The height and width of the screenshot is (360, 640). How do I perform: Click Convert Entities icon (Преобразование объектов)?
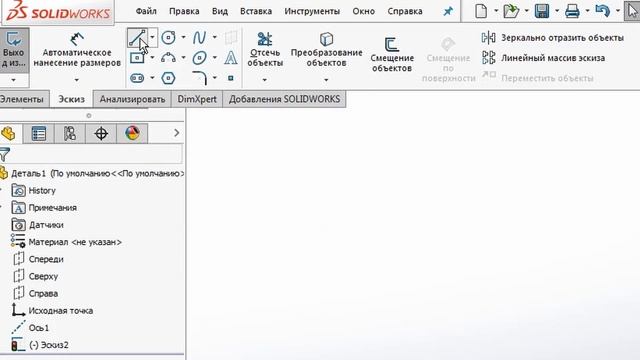pos(326,39)
